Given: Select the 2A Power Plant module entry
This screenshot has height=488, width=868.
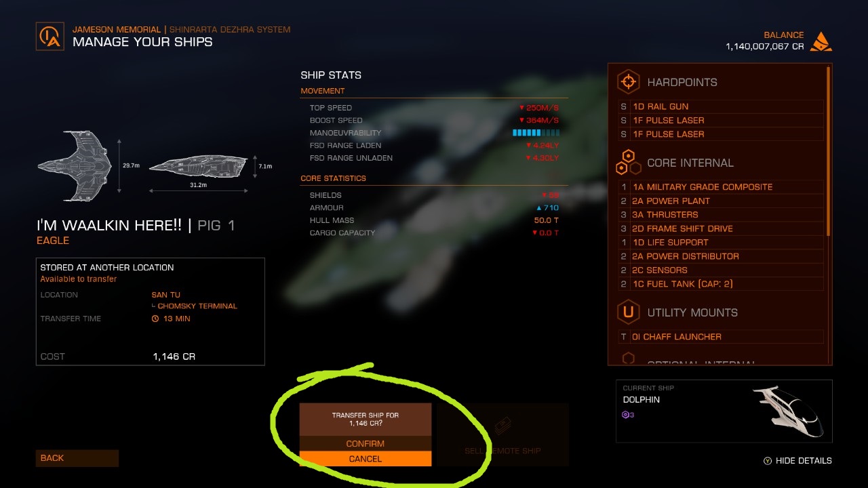Looking at the screenshot, I should [721, 201].
